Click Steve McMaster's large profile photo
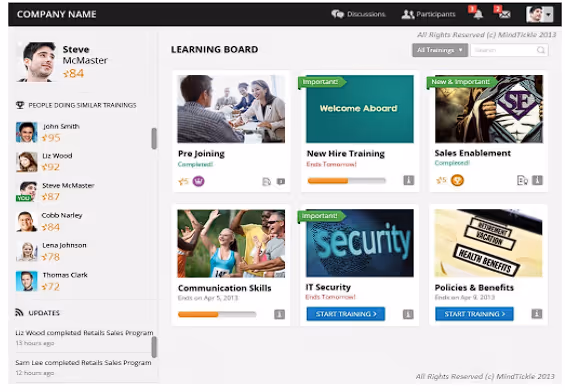565x392 pixels. pos(36,62)
